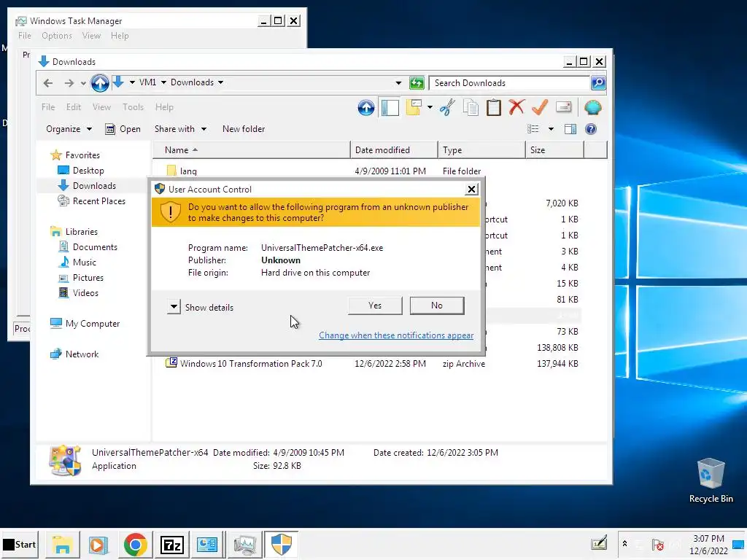The image size is (747, 560).
Task: Open the recent locations dropdown arrow
Action: coord(83,83)
